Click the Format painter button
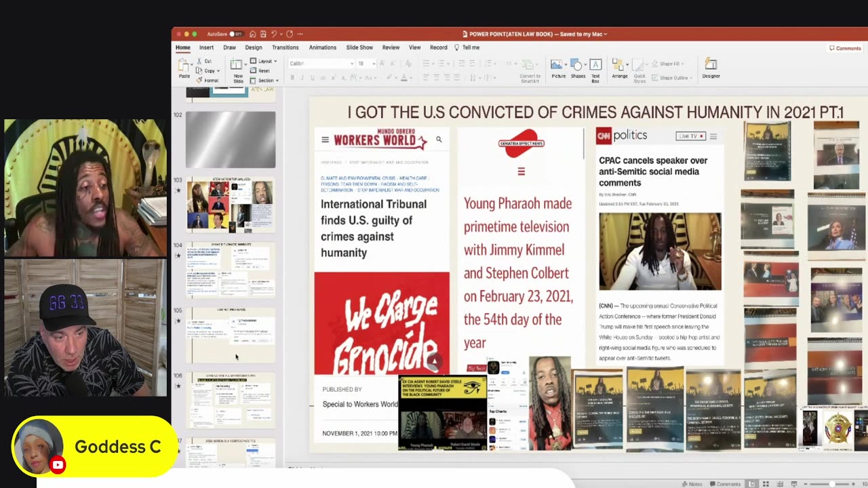This screenshot has height=488, width=868. 208,80
